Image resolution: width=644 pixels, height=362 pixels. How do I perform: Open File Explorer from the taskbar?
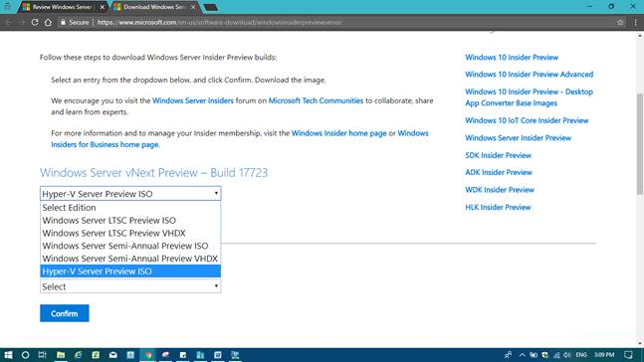tap(61, 355)
